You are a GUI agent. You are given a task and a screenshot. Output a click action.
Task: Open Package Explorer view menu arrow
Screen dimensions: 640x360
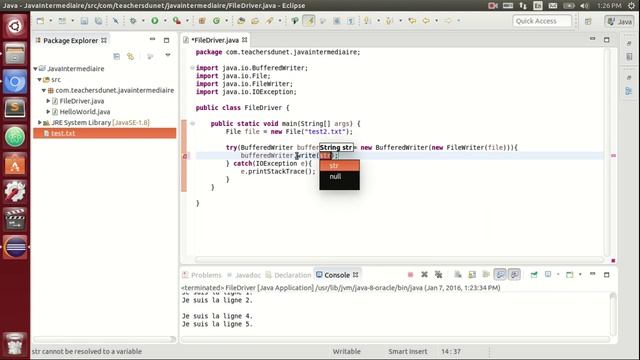168,55
